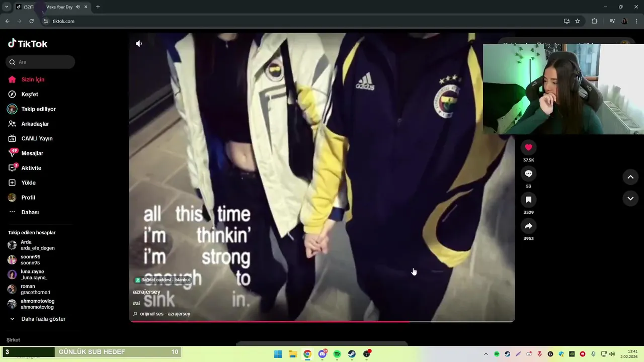Open ahmomotovlog followed account
This screenshot has width=644, height=362.
point(36,304)
